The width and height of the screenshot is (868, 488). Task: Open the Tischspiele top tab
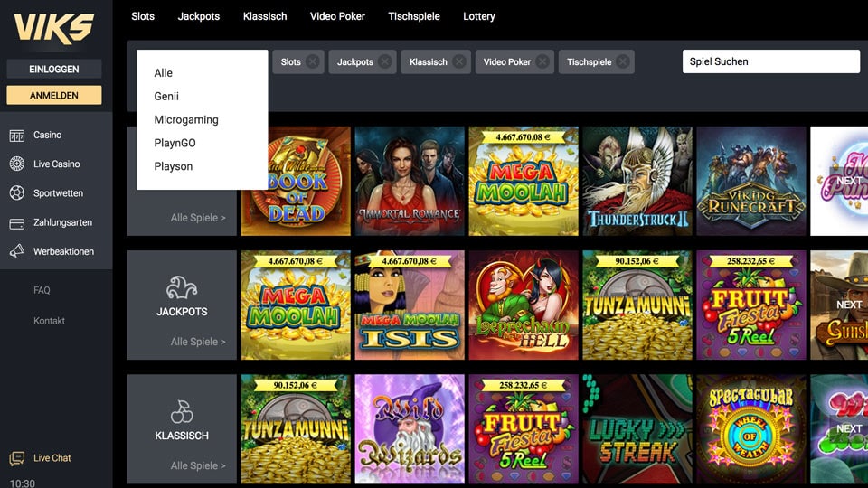coord(414,16)
